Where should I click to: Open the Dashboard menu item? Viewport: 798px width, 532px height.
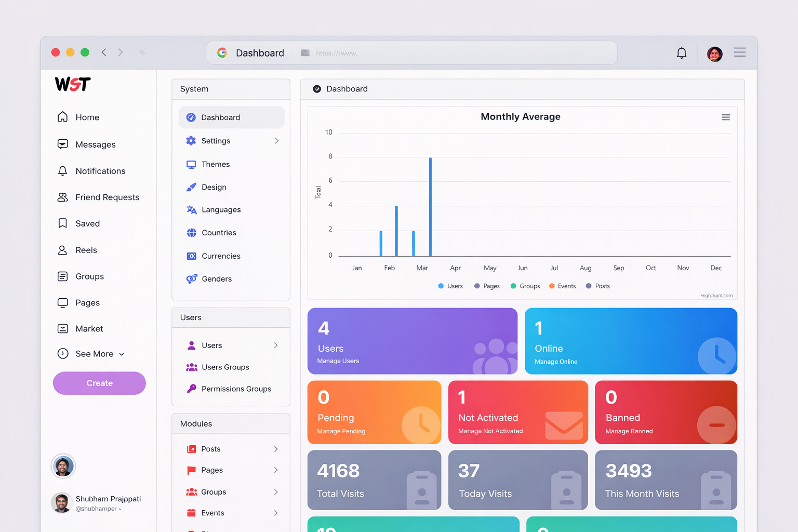(220, 117)
